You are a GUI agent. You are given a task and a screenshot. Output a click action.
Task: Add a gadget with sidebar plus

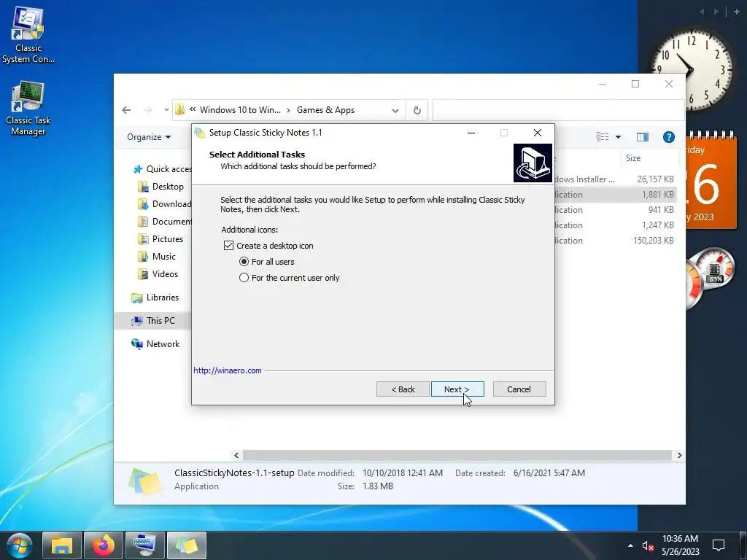click(x=737, y=12)
